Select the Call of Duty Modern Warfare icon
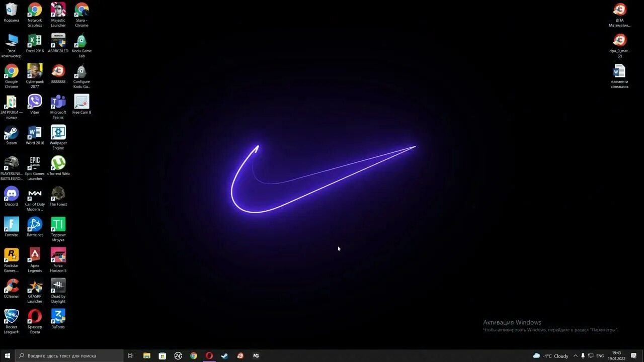This screenshot has height=362, width=644. (x=35, y=199)
